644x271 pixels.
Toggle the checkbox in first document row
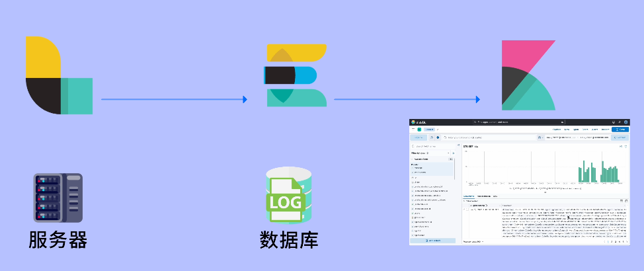point(466,209)
